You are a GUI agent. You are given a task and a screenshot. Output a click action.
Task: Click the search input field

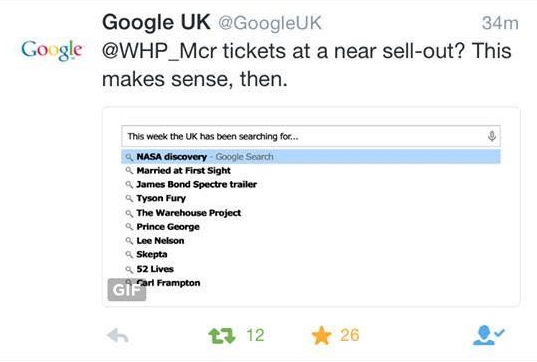point(311,136)
